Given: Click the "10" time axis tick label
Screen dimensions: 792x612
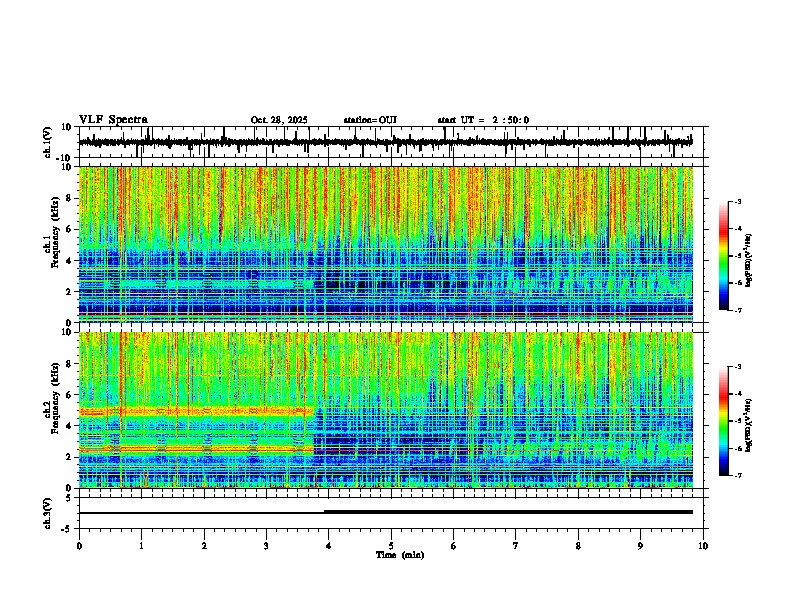Looking at the screenshot, I should coord(703,546).
